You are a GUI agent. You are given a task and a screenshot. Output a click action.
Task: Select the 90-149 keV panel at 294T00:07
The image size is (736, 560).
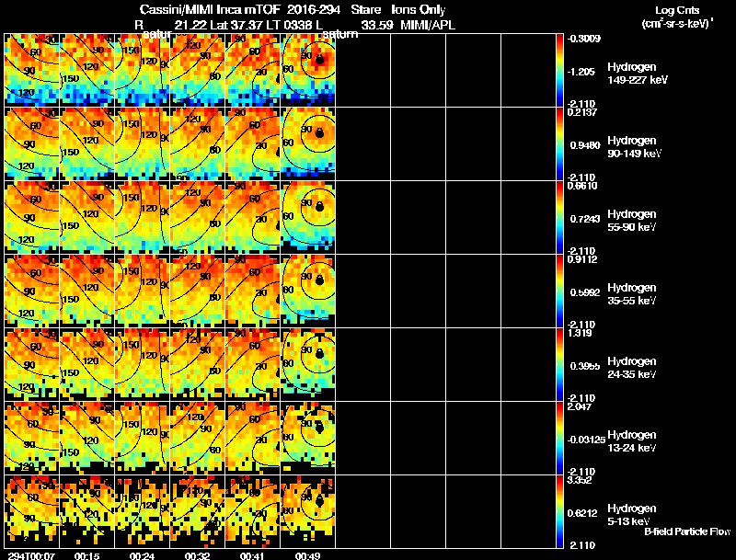point(32,143)
